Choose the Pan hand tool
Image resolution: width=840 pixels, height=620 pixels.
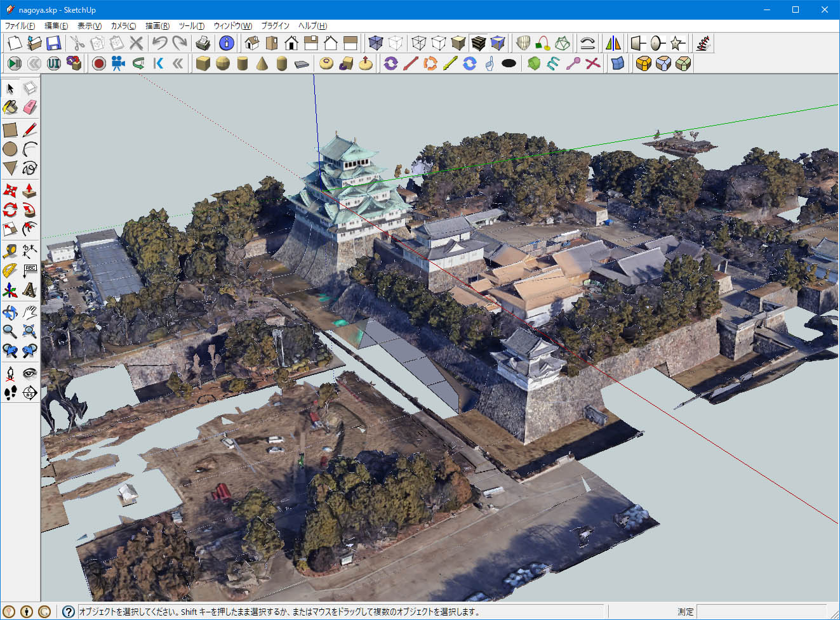tap(30, 312)
